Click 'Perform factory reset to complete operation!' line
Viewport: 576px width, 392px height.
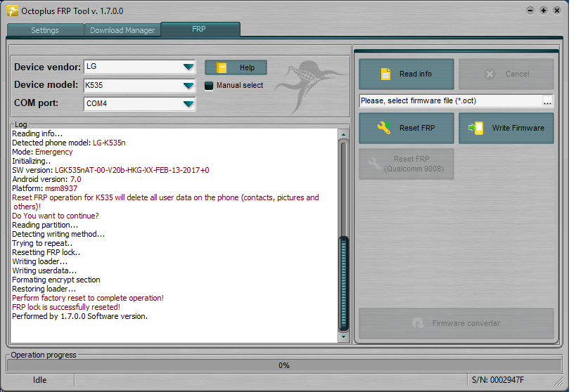click(x=88, y=298)
